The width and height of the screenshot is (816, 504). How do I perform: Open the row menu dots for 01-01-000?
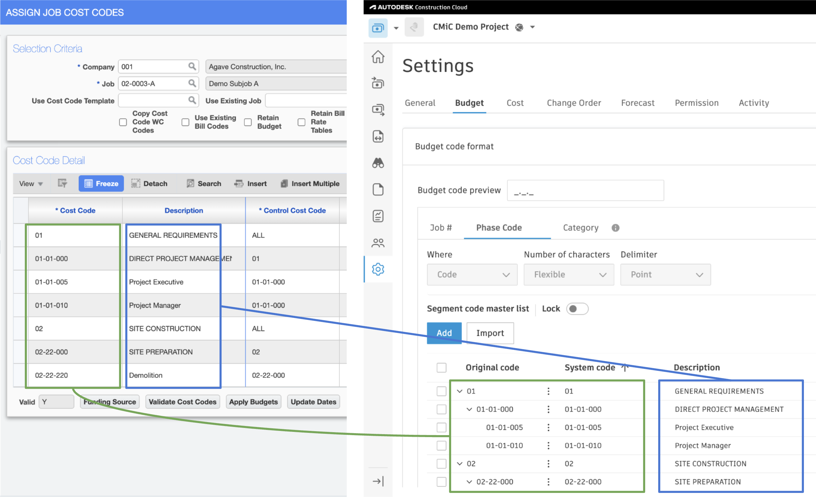[x=548, y=409]
